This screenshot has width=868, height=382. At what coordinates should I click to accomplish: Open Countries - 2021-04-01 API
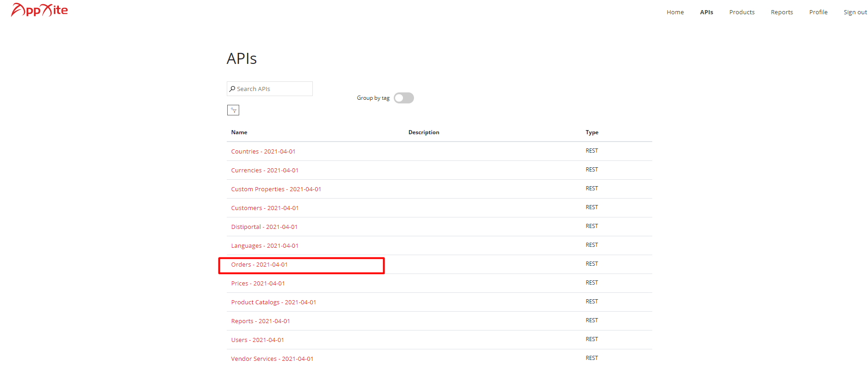pos(263,151)
